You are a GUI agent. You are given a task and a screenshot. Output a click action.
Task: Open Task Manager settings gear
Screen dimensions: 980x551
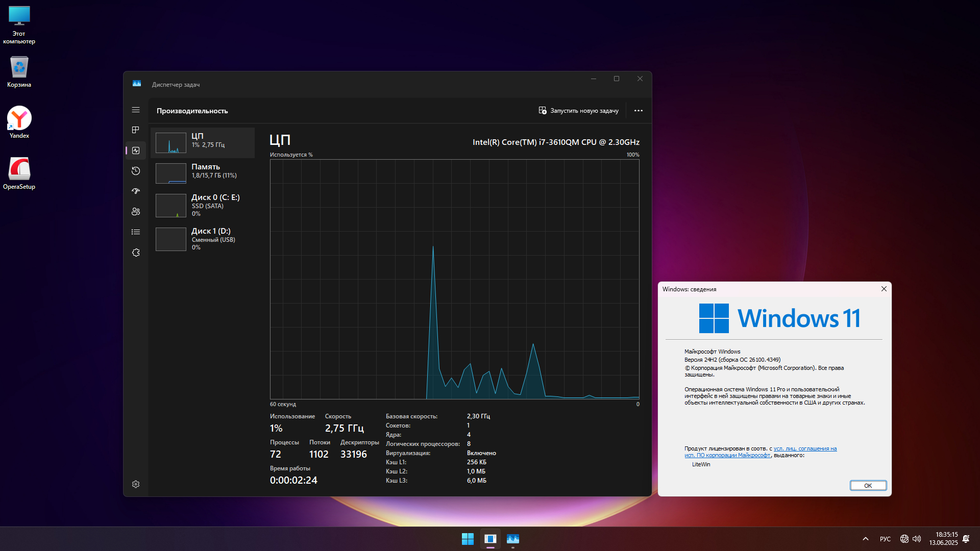pyautogui.click(x=136, y=484)
